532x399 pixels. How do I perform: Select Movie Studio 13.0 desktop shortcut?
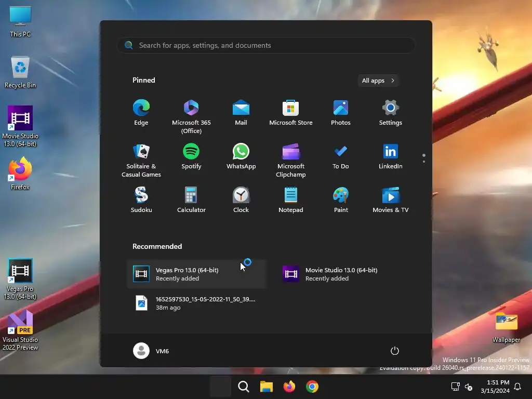tap(20, 126)
